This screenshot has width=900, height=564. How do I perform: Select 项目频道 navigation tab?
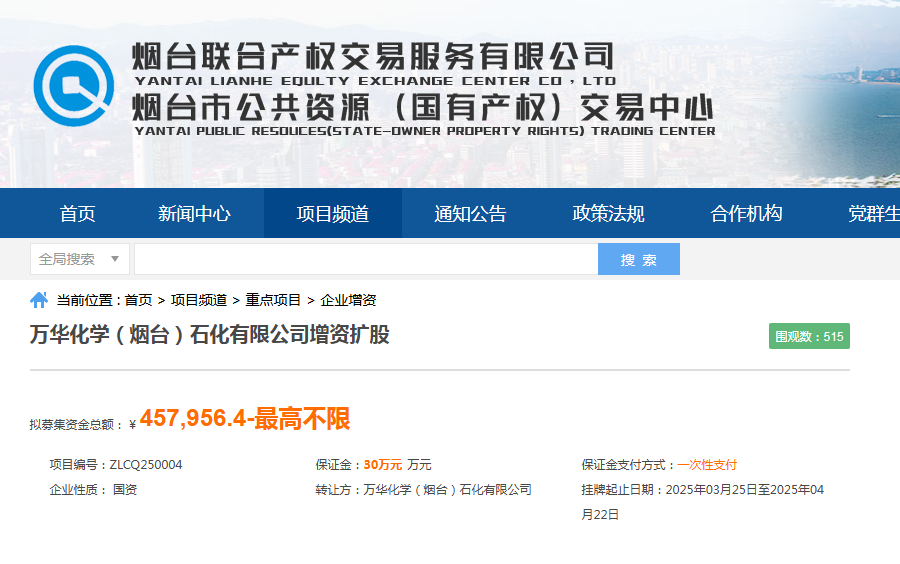[333, 213]
